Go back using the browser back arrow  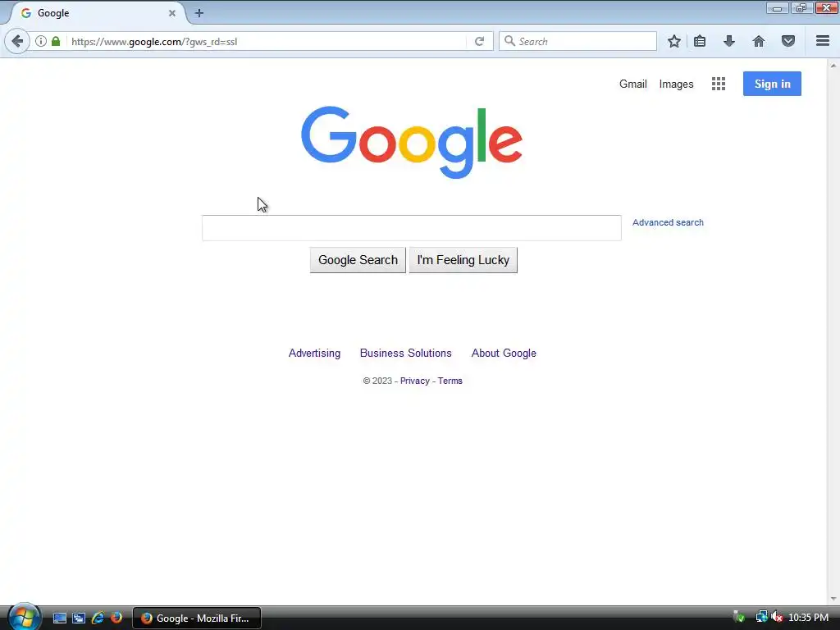[x=17, y=41]
